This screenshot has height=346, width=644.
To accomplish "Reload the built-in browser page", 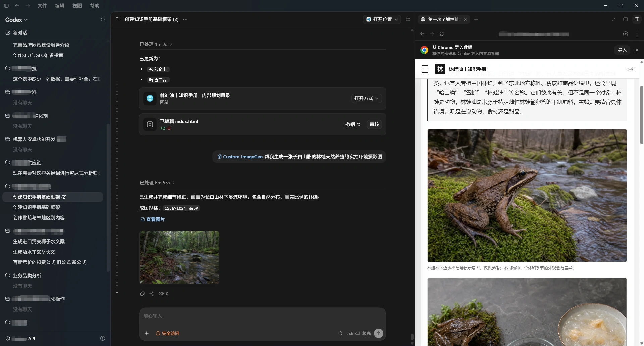I will click(x=442, y=34).
